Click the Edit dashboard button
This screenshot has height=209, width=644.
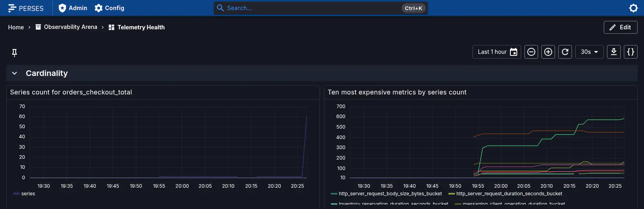click(620, 27)
